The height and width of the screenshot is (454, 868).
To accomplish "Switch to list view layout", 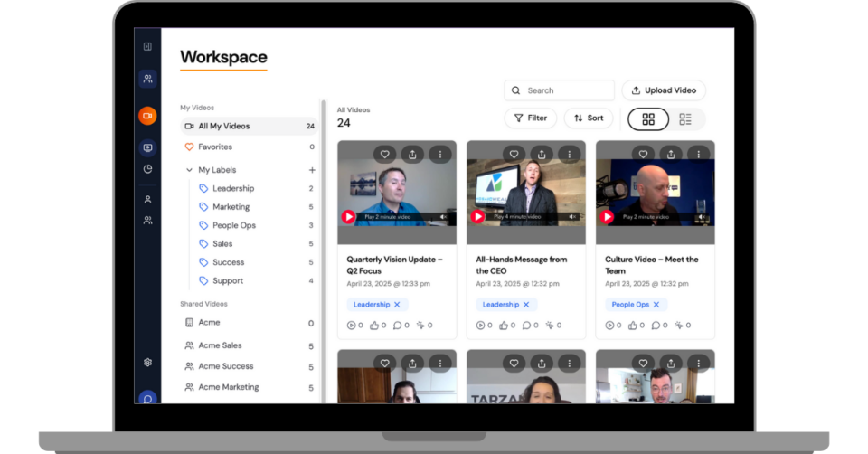I will tap(685, 118).
